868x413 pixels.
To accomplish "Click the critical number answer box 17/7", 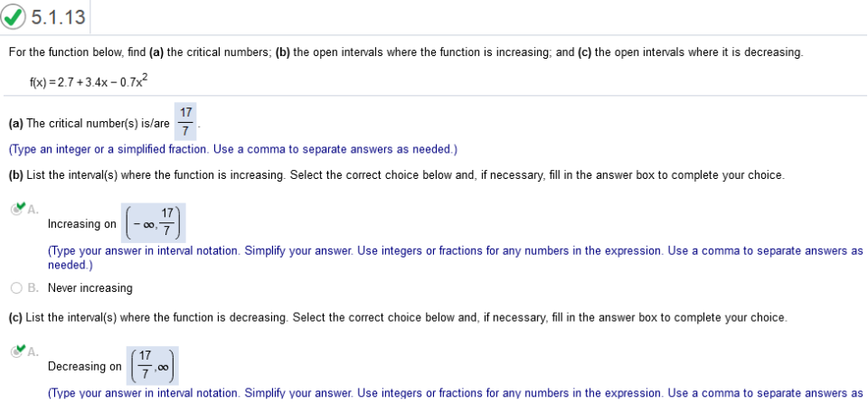I will point(186,122).
